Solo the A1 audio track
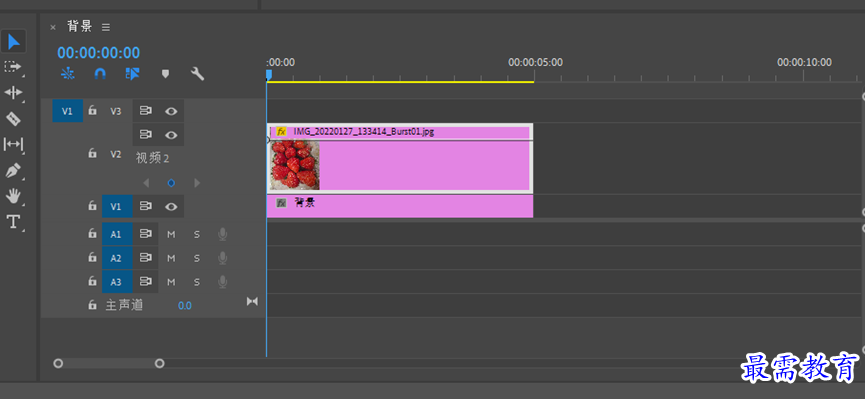The image size is (865, 399). coord(197,235)
